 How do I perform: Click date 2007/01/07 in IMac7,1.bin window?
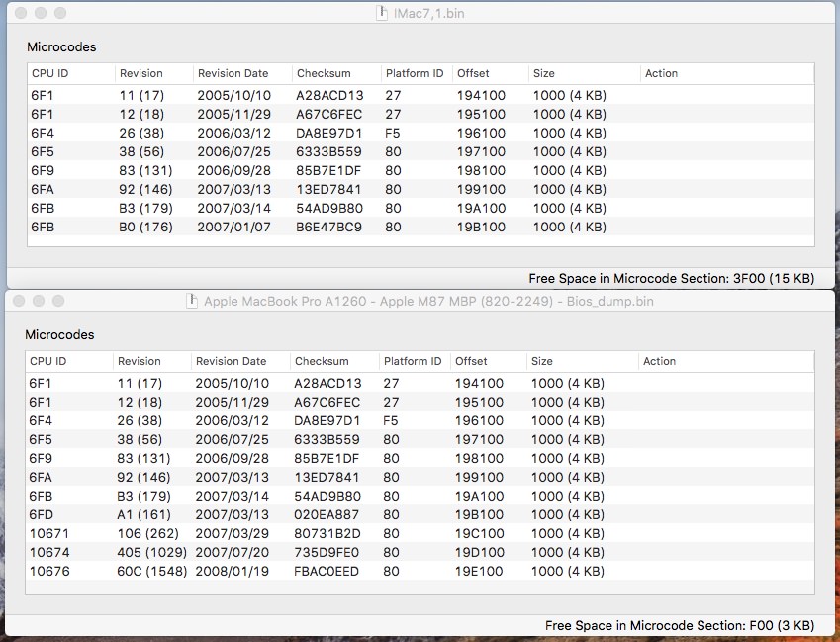point(234,227)
